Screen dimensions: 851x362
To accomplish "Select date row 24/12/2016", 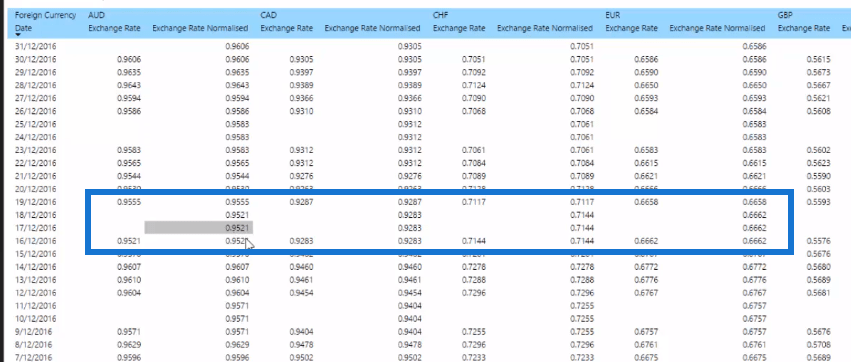I will 35,137.
